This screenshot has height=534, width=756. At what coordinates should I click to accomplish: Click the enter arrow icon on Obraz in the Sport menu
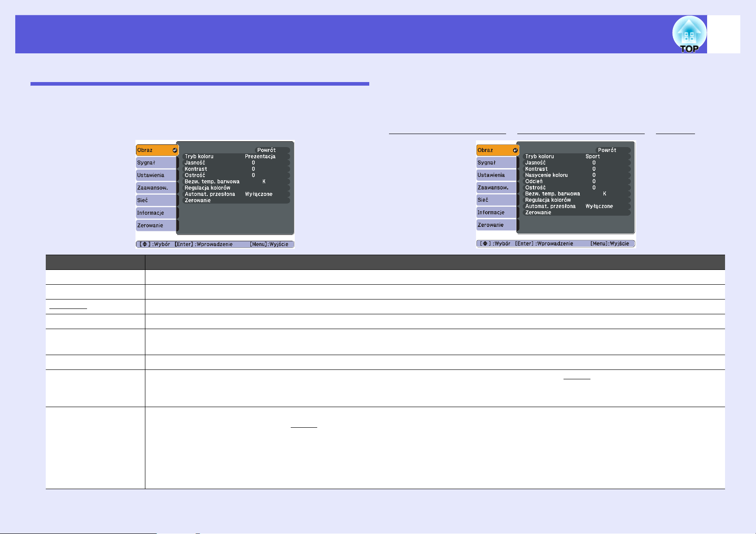515,150
